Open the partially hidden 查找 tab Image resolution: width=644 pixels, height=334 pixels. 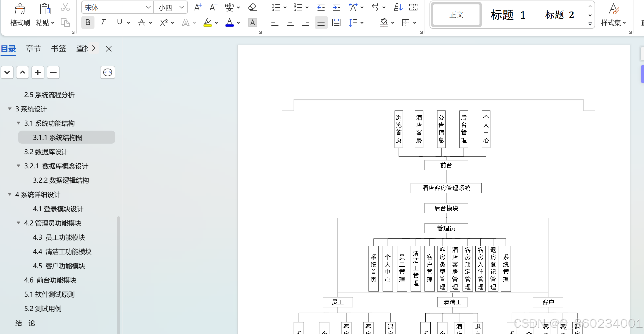click(x=82, y=49)
